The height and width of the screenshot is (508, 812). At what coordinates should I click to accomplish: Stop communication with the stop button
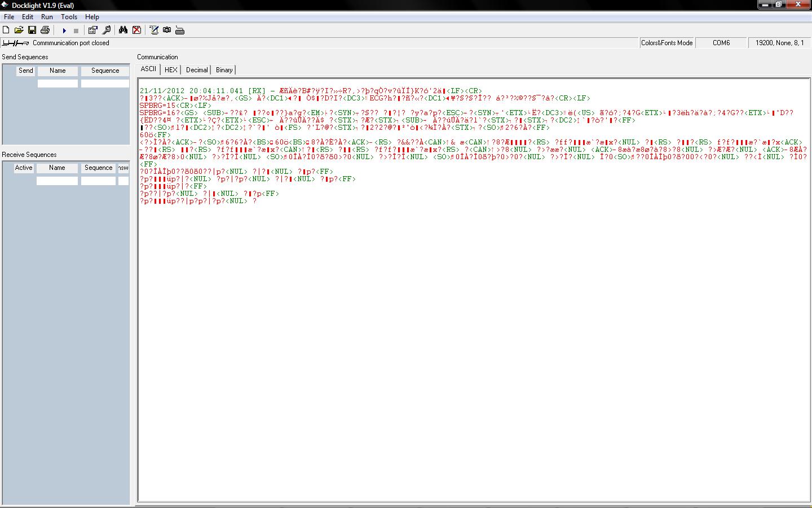point(76,30)
